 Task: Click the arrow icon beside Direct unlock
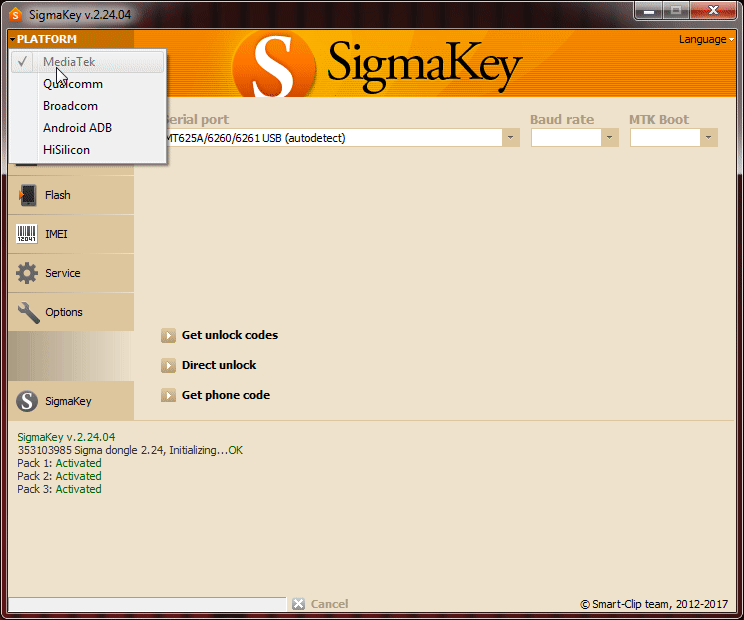[x=168, y=365]
